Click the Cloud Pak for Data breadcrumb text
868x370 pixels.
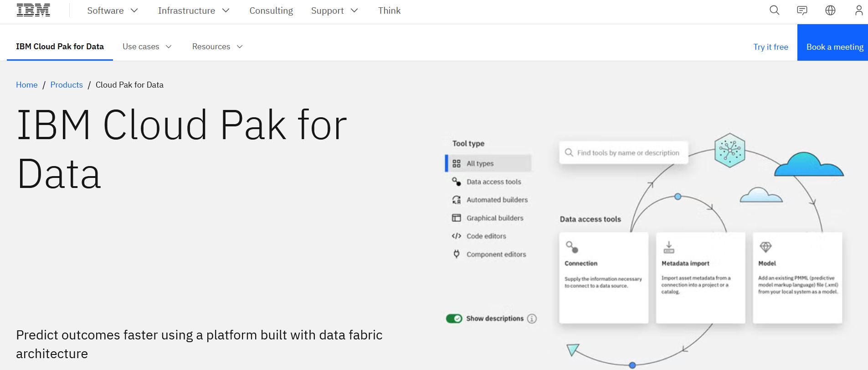click(129, 85)
